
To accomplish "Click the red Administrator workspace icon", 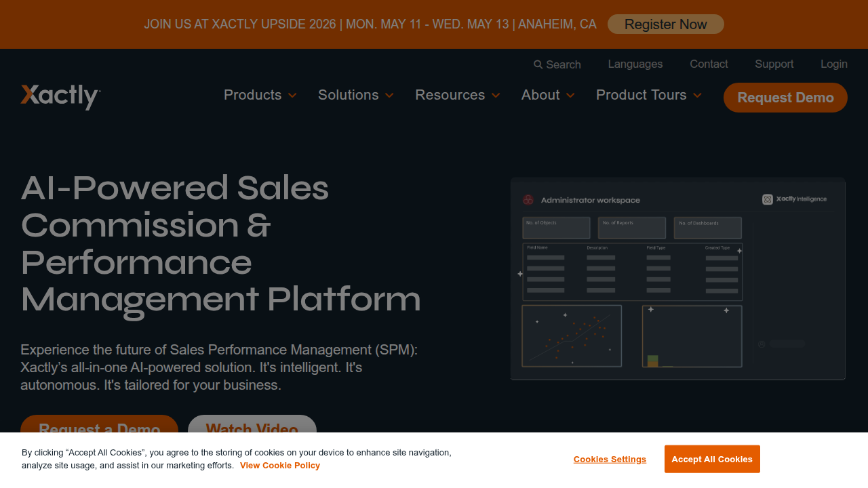I will click(x=528, y=199).
